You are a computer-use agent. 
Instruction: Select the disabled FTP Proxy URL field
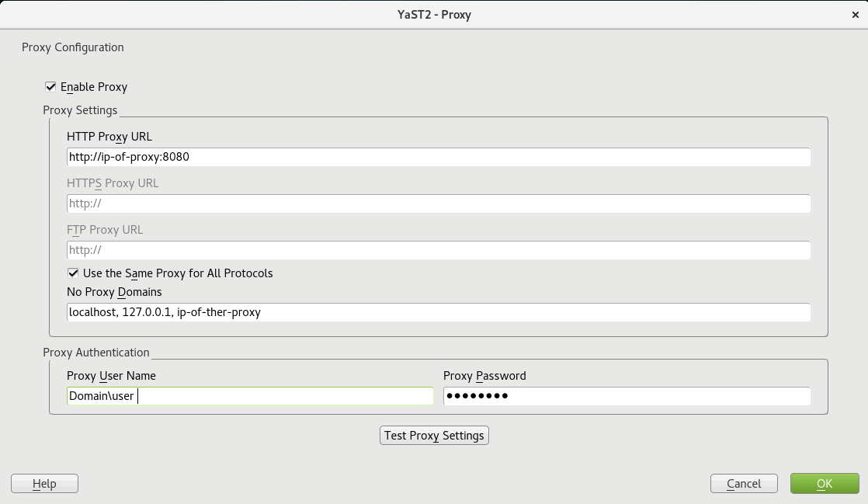pos(439,250)
